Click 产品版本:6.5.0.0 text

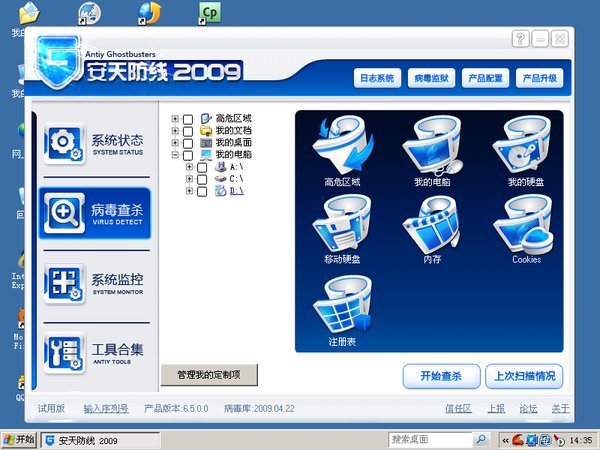[x=176, y=409]
